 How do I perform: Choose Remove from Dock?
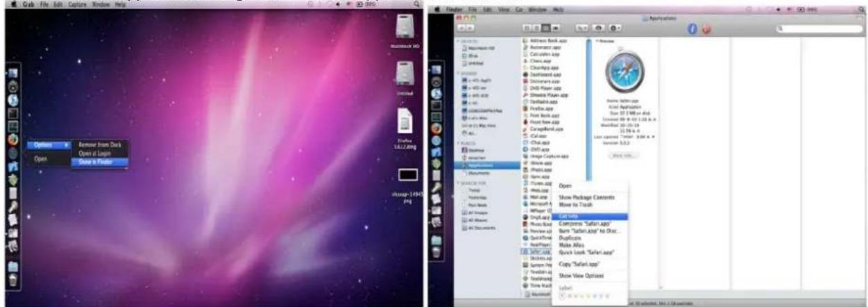click(101, 144)
